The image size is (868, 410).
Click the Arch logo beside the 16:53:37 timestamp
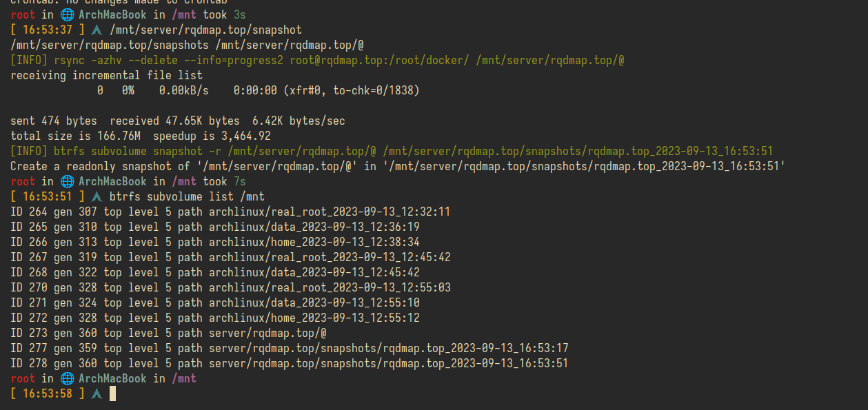tap(97, 30)
